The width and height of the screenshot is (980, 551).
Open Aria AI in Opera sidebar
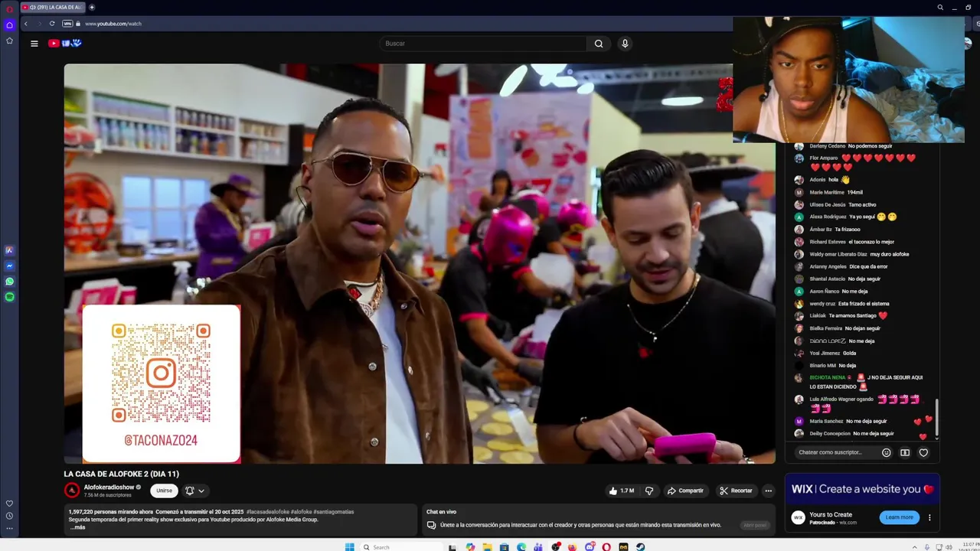pyautogui.click(x=9, y=250)
